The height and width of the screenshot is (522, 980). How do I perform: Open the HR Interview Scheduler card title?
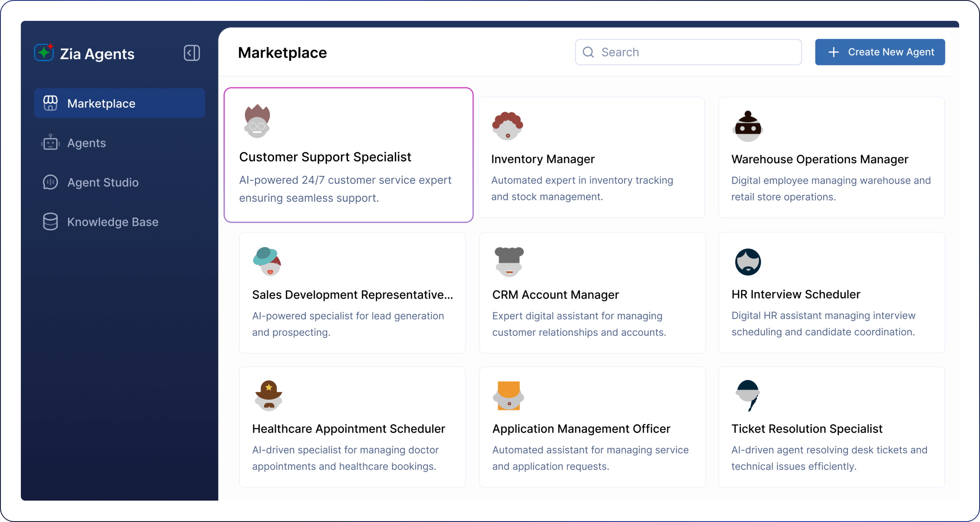(795, 294)
